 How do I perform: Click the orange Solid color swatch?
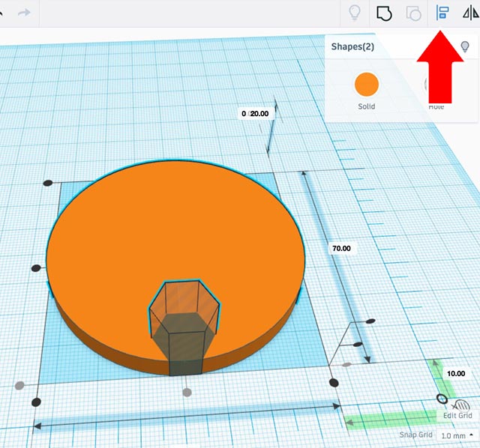coord(366,83)
